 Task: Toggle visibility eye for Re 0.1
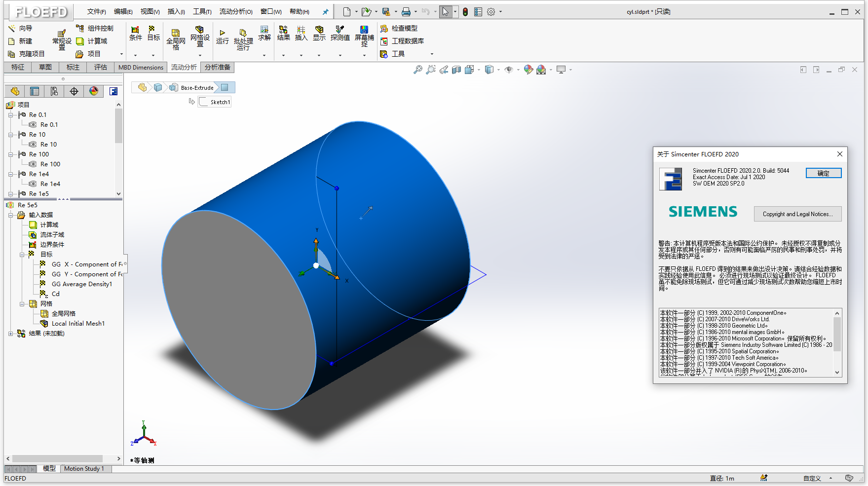[33, 125]
